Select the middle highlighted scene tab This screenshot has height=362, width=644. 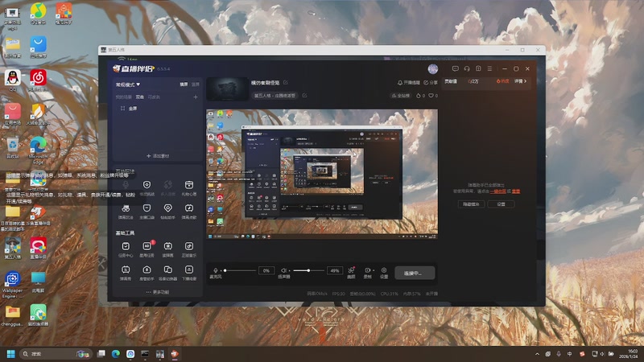pos(139,97)
